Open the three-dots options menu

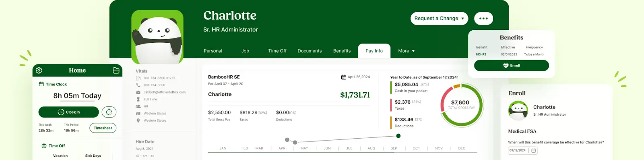tap(483, 19)
